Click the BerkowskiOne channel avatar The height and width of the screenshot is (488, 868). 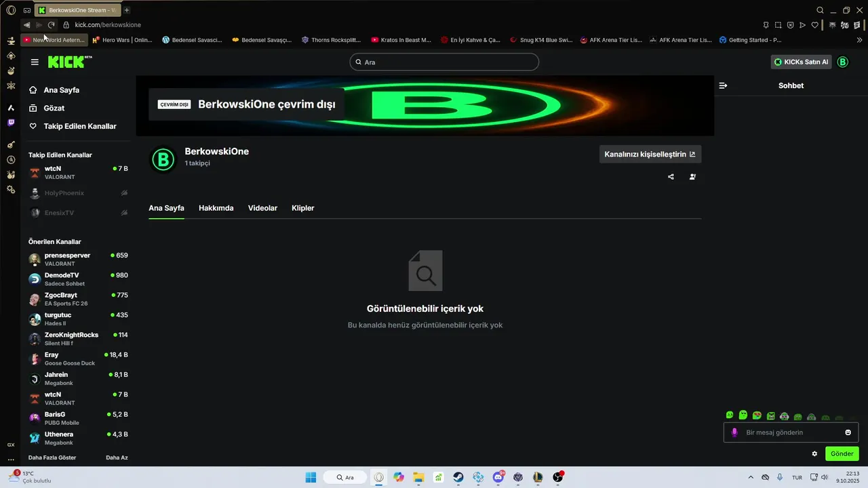(163, 160)
